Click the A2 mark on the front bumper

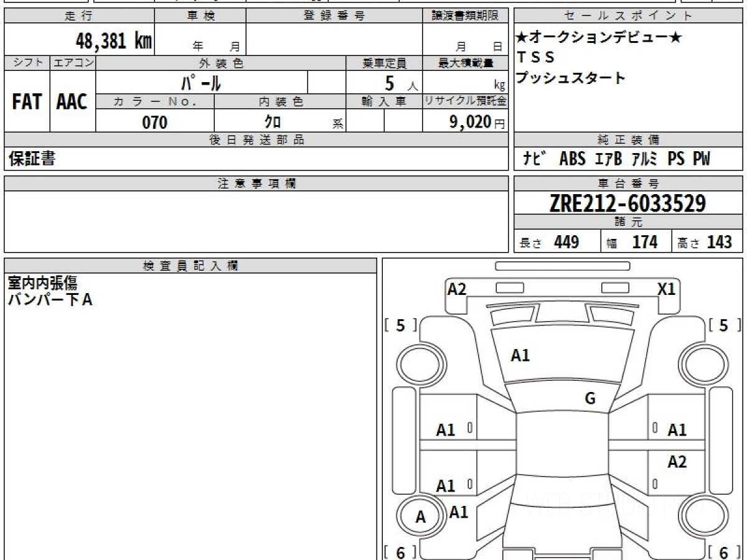click(457, 289)
